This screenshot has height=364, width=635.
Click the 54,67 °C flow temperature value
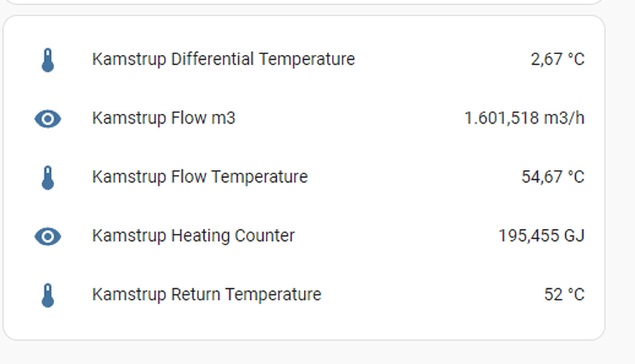[553, 177]
